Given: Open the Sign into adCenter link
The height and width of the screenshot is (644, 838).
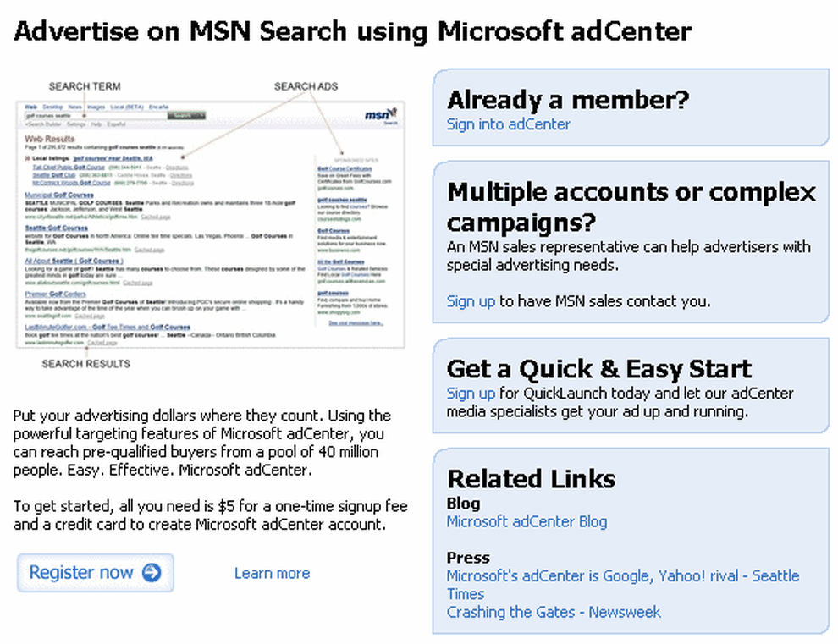Looking at the screenshot, I should pyautogui.click(x=508, y=124).
